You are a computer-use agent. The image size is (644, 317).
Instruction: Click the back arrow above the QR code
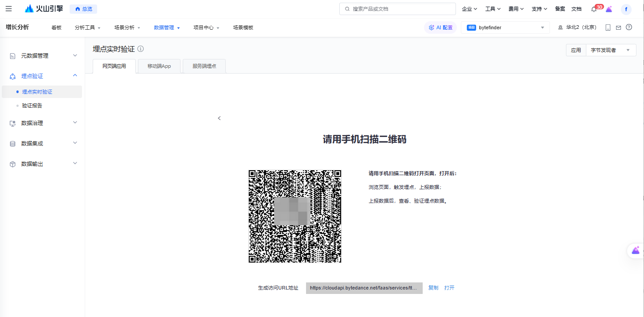click(x=219, y=118)
